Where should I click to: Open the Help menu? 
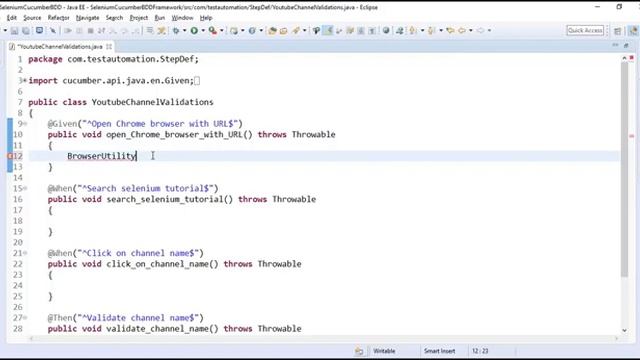click(206, 18)
